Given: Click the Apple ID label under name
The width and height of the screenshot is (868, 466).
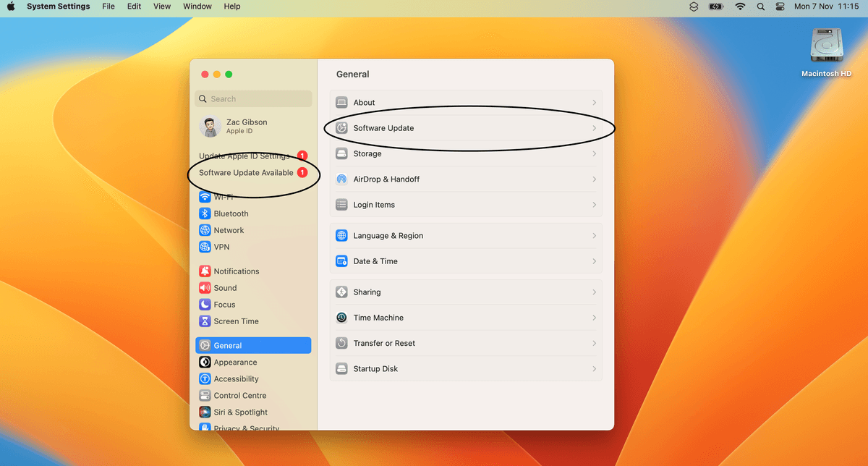Looking at the screenshot, I should tap(239, 132).
